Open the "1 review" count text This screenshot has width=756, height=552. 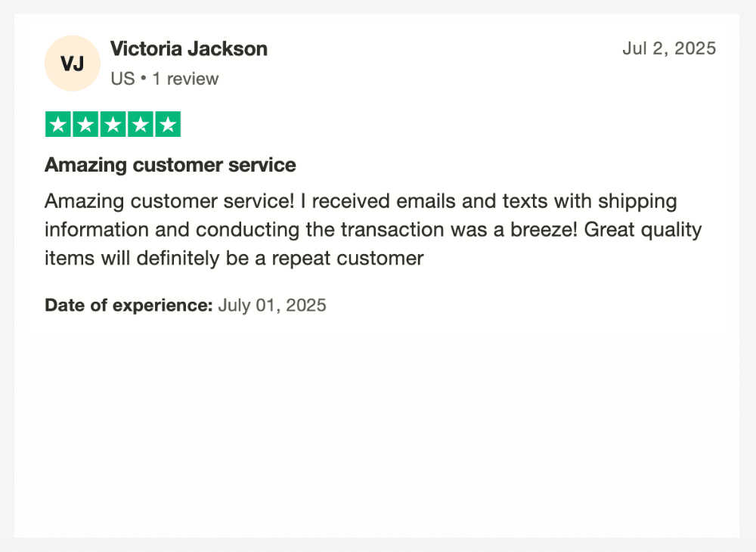point(186,79)
